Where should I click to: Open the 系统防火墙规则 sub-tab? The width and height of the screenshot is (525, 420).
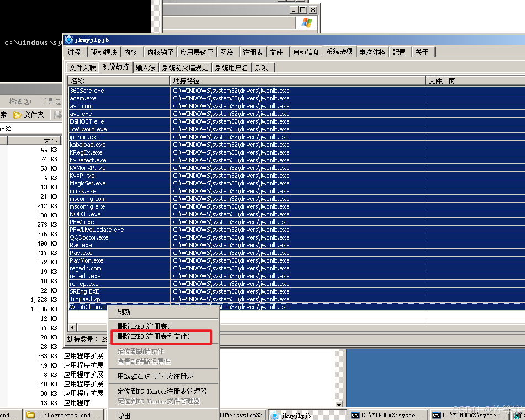click(185, 67)
